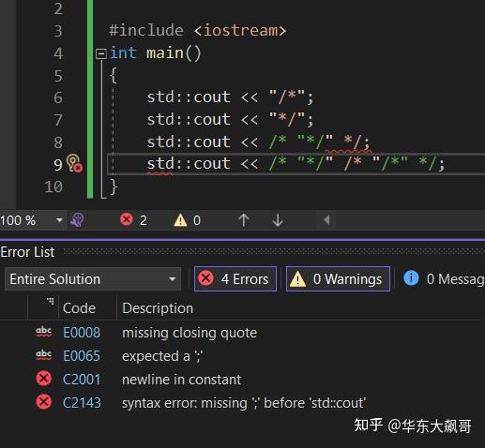This screenshot has height=448, width=485.
Task: Sort the error list by Description column
Action: point(158,308)
